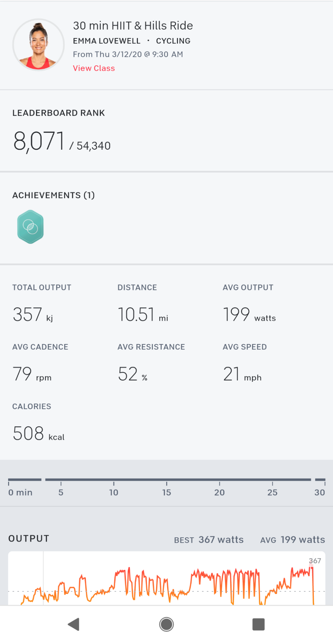Screen dimensions: 333x644
Task: Tap the Calories 508 kcal stat
Action: (x=38, y=433)
